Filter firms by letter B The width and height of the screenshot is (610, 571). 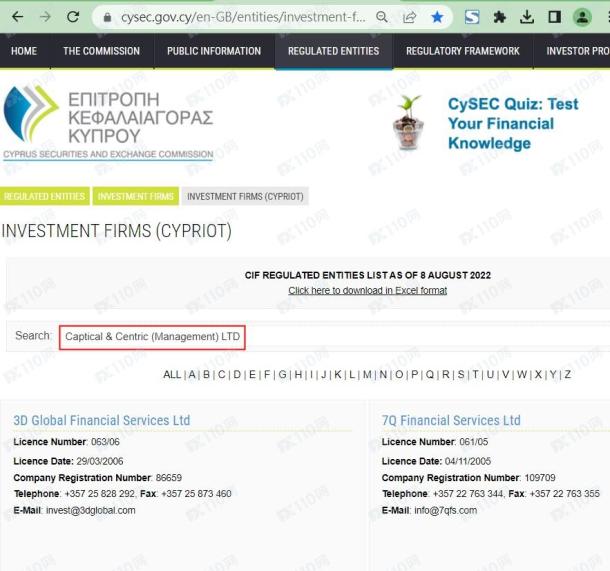[x=207, y=375]
